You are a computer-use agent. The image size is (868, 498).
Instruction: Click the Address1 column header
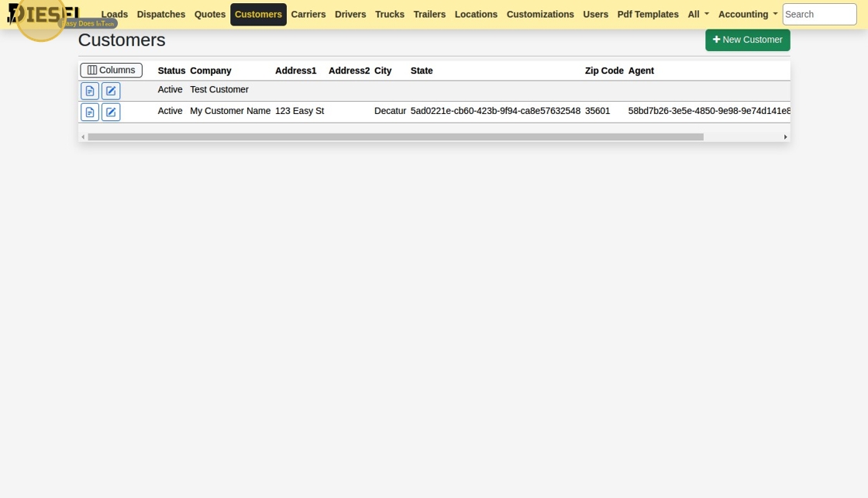(x=295, y=71)
